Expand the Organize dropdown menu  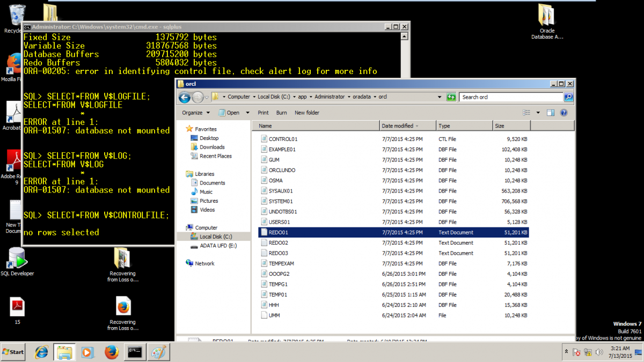pos(195,113)
